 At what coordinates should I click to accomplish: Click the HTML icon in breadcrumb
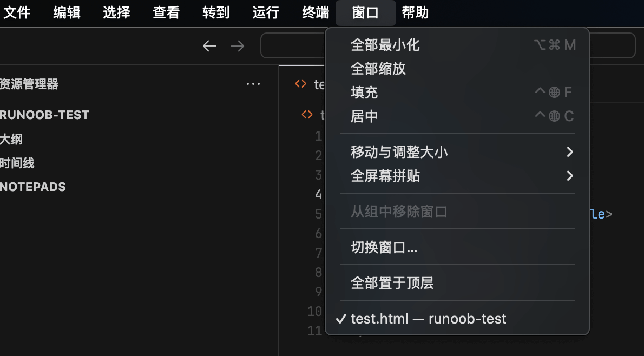coord(307,114)
